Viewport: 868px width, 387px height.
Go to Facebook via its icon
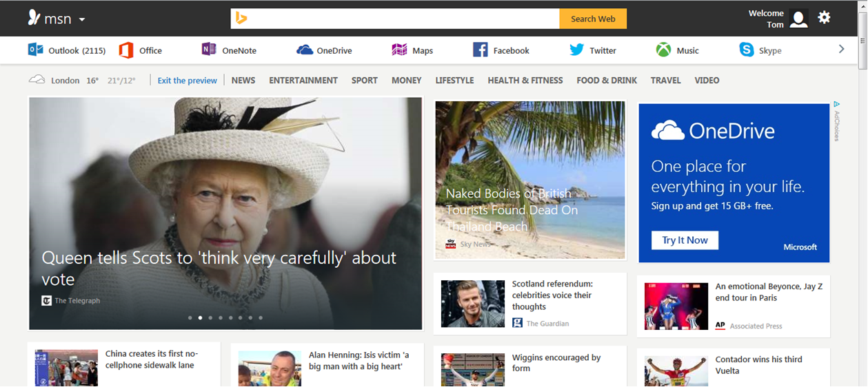pos(480,50)
